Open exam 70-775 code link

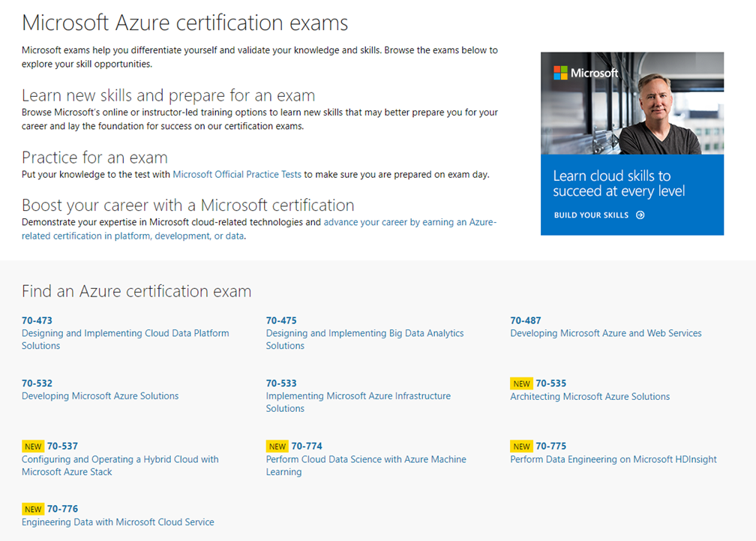click(551, 446)
